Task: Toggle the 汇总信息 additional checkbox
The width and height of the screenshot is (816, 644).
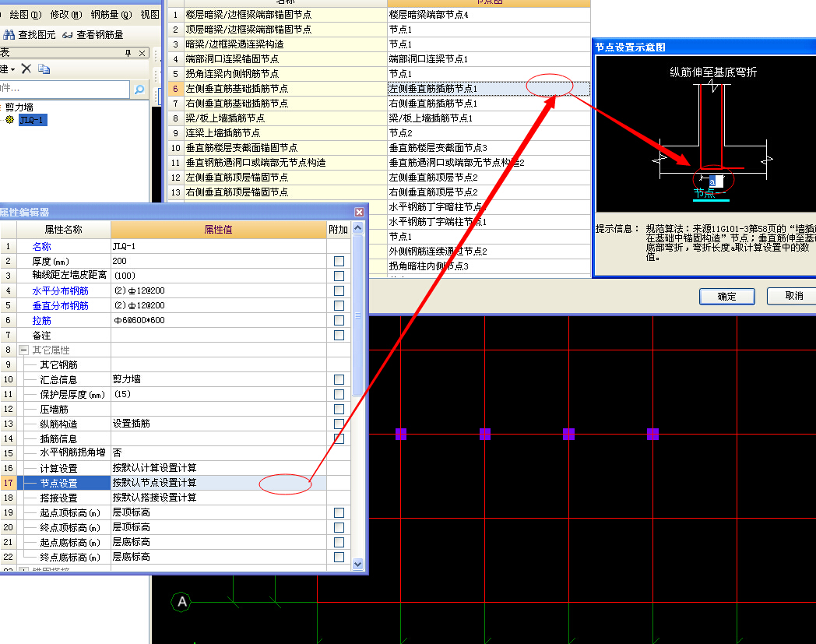Action: point(339,379)
